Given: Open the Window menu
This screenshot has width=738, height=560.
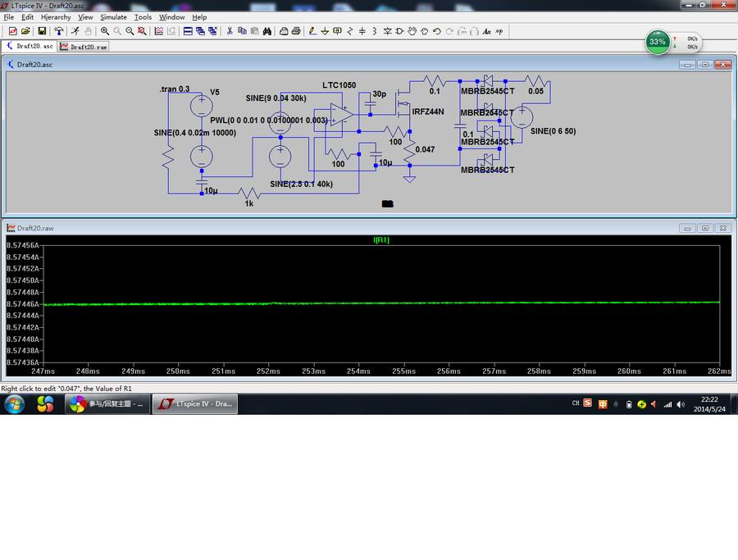Looking at the screenshot, I should (172, 17).
